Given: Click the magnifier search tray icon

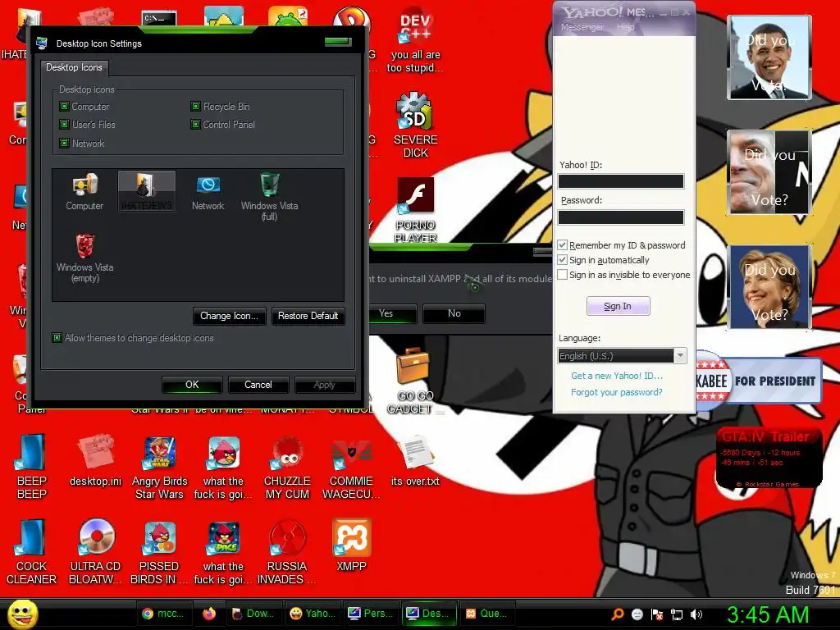Looking at the screenshot, I should coord(618,614).
